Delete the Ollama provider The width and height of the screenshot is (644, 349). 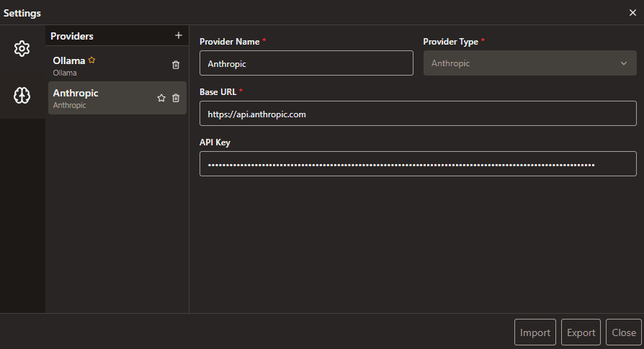point(176,65)
